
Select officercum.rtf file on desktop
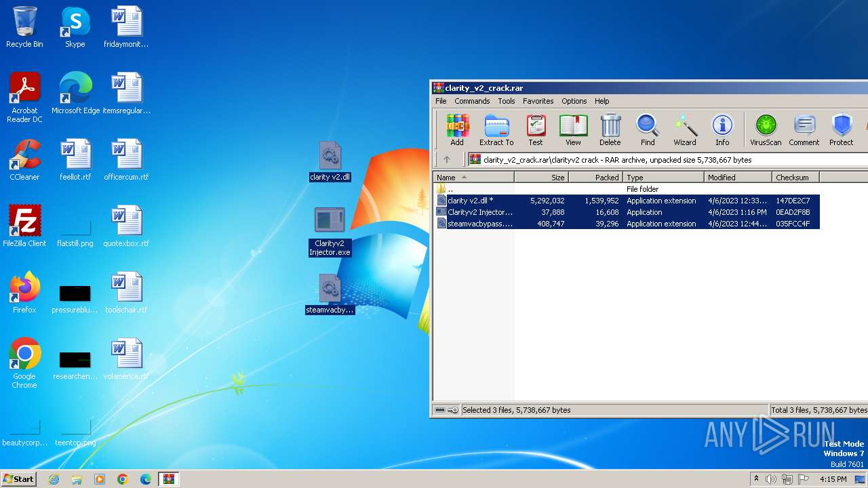(x=126, y=160)
